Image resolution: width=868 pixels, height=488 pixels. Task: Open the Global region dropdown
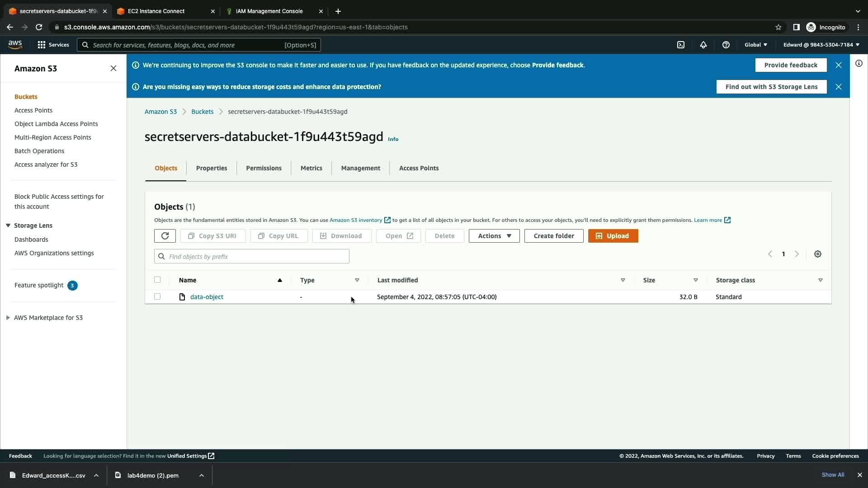[x=756, y=45]
